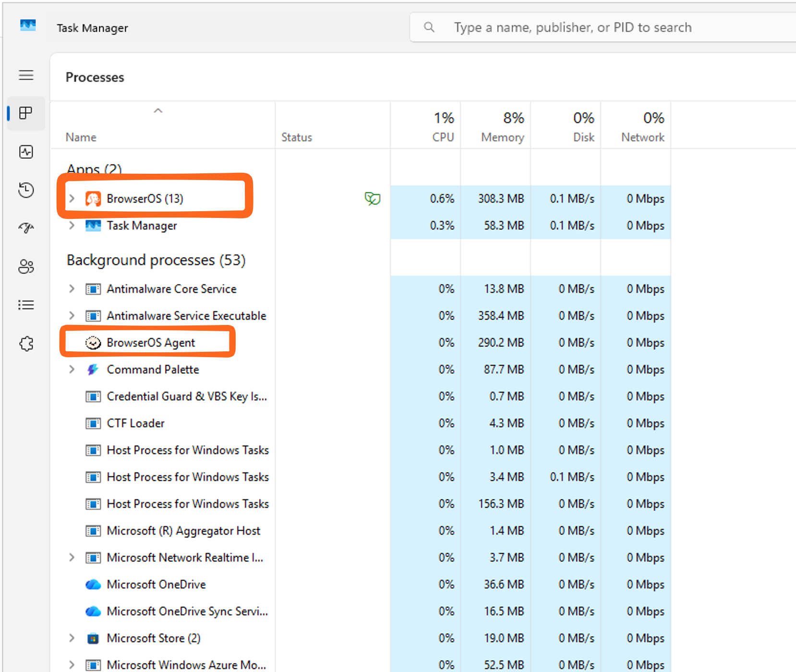Viewport: 796px width, 672px height.
Task: Select the Microsoft OneDrive process
Action: coord(156,584)
